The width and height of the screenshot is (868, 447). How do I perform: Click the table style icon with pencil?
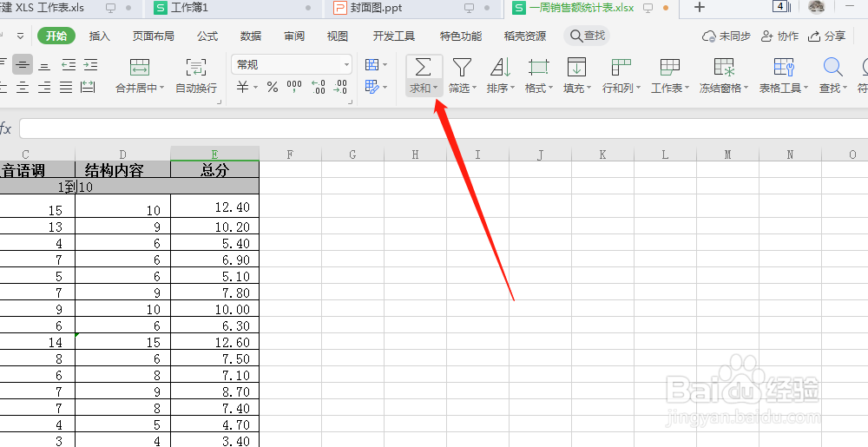[x=372, y=87]
